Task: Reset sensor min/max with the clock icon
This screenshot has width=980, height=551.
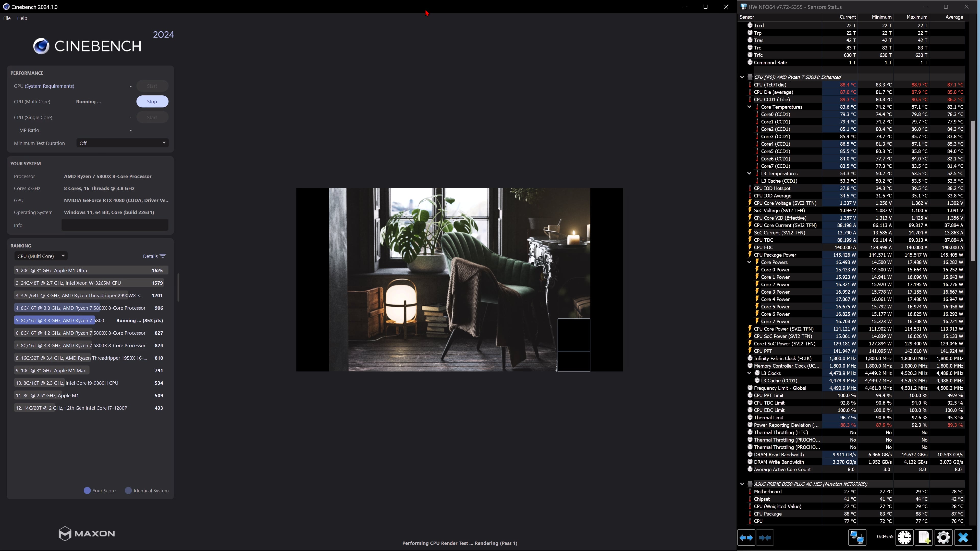Action: pos(905,537)
